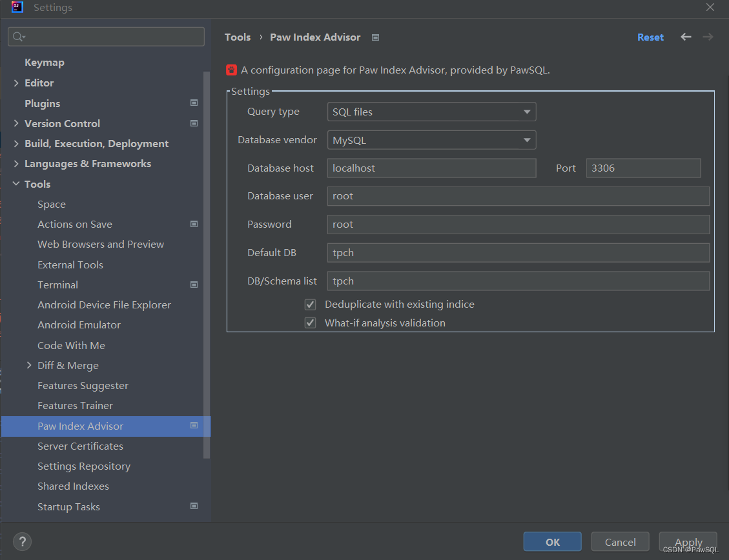The height and width of the screenshot is (560, 729).
Task: Toggle Deduplicate with existing indice checkbox
Action: 310,305
